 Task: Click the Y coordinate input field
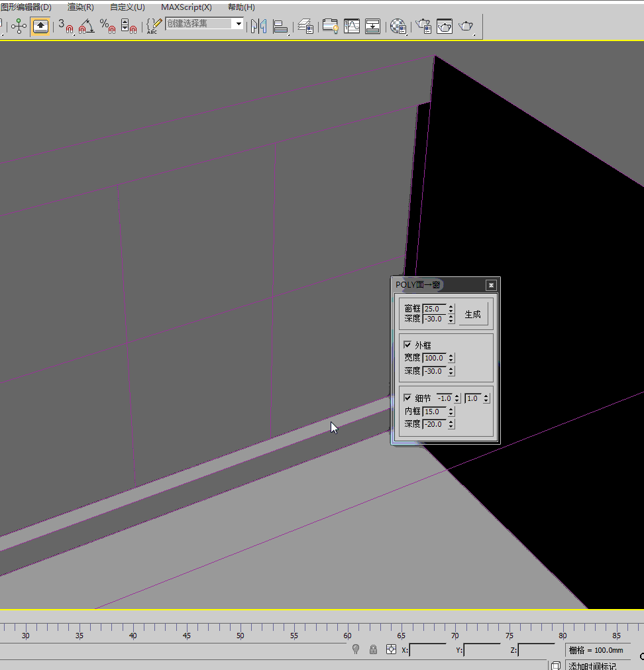482,649
